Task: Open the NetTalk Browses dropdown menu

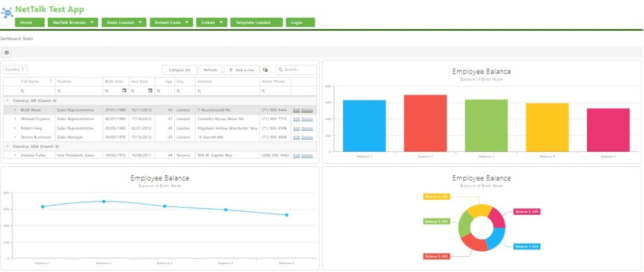Action: coord(74,23)
